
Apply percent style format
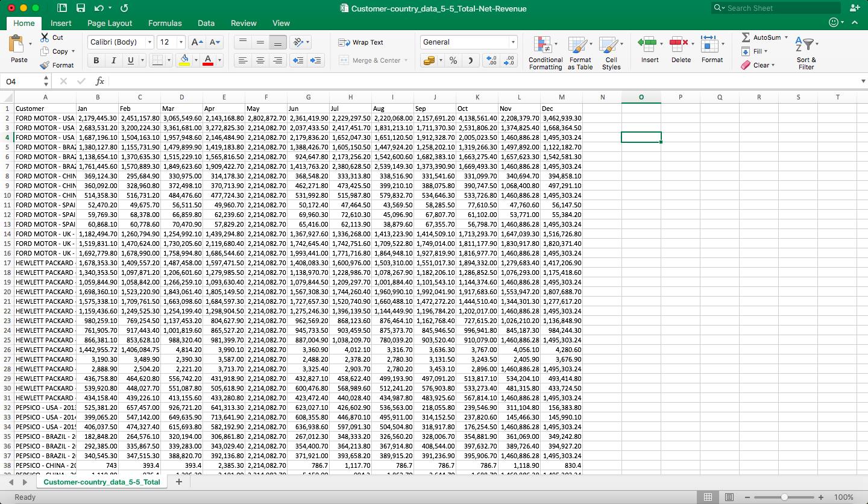pos(453,60)
